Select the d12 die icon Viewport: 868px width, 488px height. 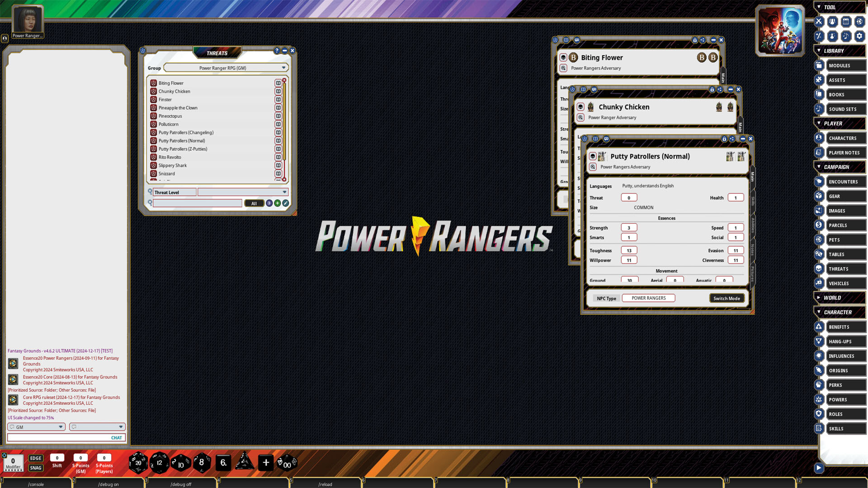(159, 462)
